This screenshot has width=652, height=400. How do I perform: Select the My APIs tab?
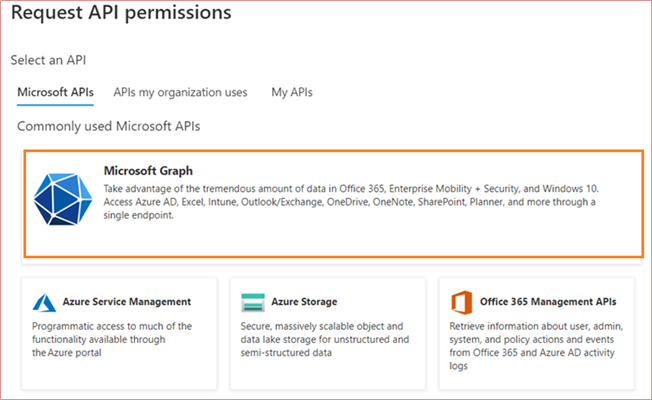pyautogui.click(x=292, y=92)
